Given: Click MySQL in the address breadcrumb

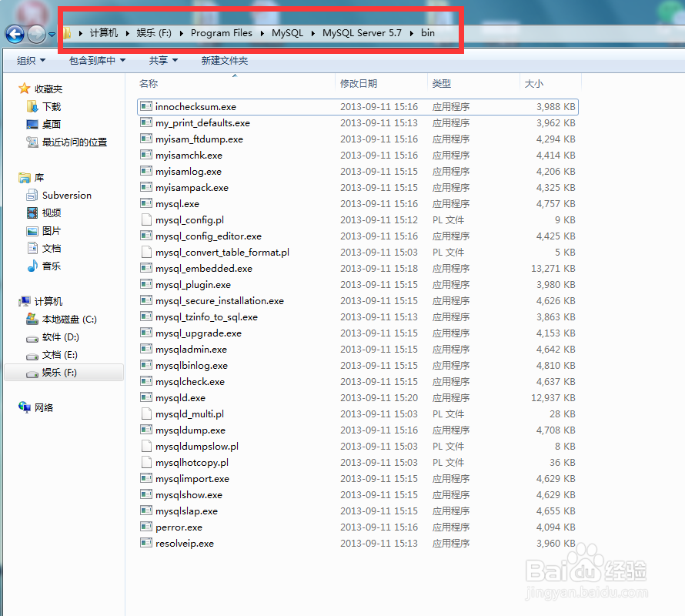Looking at the screenshot, I should pos(287,33).
